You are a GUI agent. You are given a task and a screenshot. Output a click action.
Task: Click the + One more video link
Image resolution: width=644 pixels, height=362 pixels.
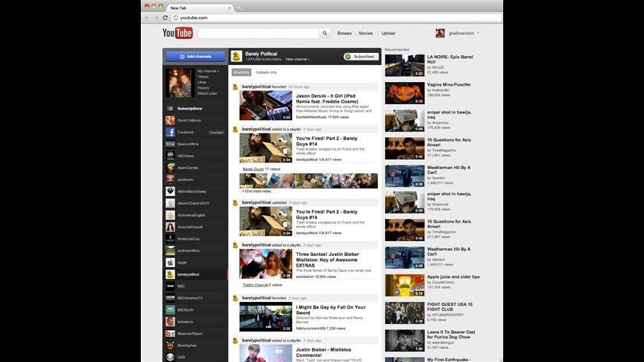[x=257, y=192]
